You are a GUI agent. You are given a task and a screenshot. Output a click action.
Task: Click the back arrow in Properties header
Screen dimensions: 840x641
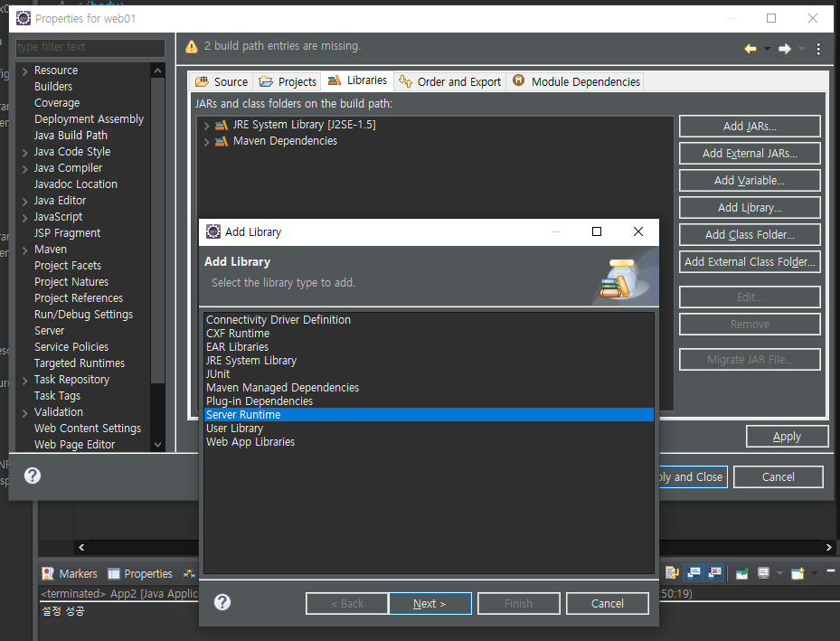pos(750,49)
